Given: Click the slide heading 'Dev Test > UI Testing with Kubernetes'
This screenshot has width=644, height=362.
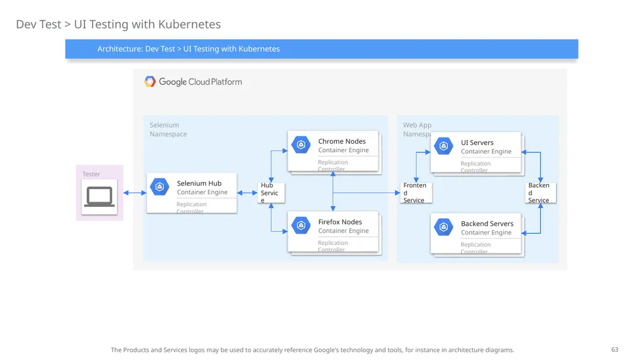Looking at the screenshot, I should (x=118, y=25).
